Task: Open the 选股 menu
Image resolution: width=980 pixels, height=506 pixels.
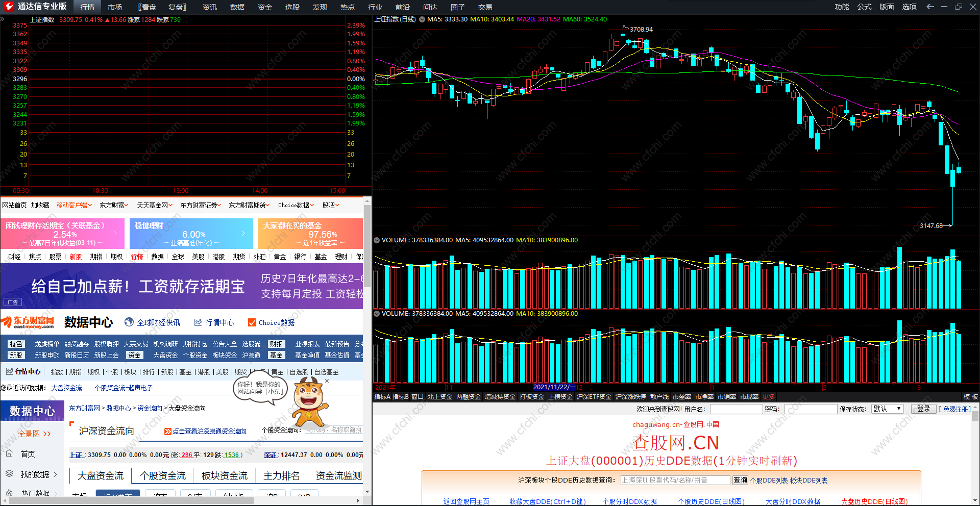Action: point(292,7)
